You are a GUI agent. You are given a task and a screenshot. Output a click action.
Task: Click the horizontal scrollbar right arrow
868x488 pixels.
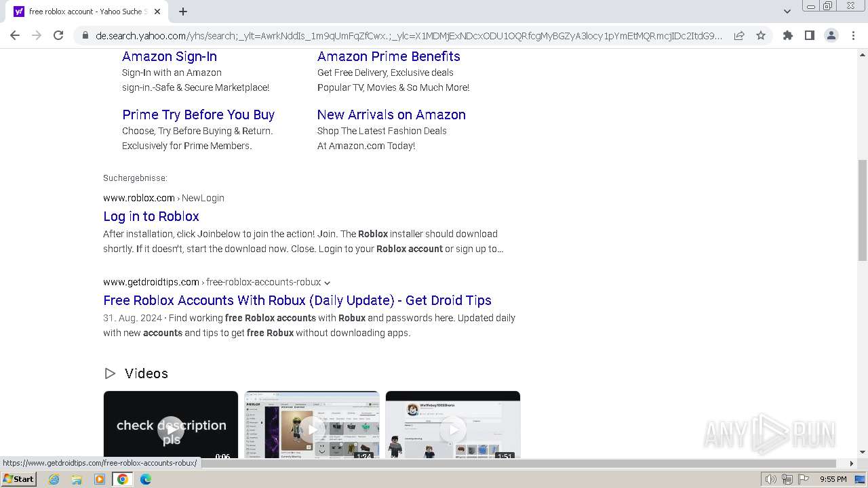pyautogui.click(x=852, y=464)
